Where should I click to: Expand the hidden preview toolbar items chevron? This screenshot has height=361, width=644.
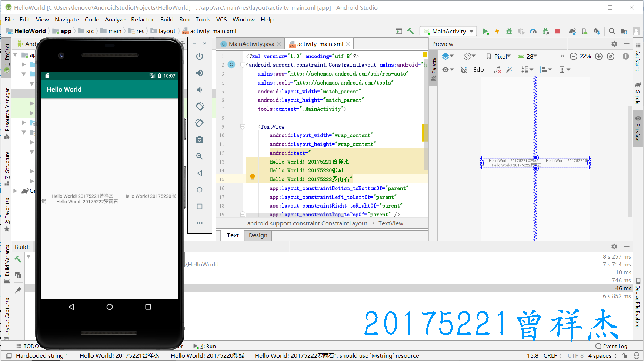point(563,56)
